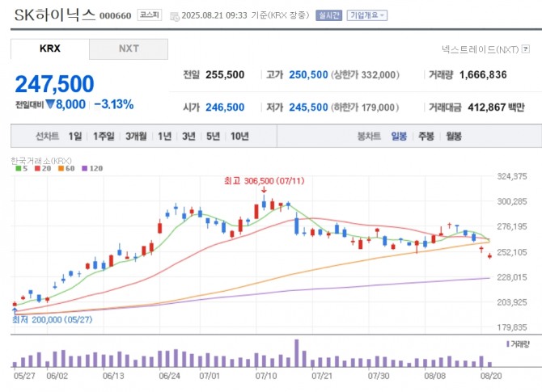Show the 3개월 line chart

(136, 137)
